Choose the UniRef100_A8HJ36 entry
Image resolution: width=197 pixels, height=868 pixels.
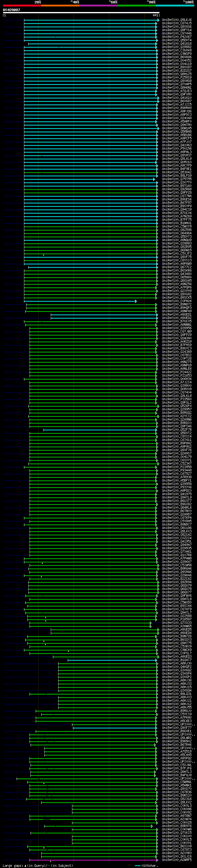pyautogui.click(x=177, y=680)
